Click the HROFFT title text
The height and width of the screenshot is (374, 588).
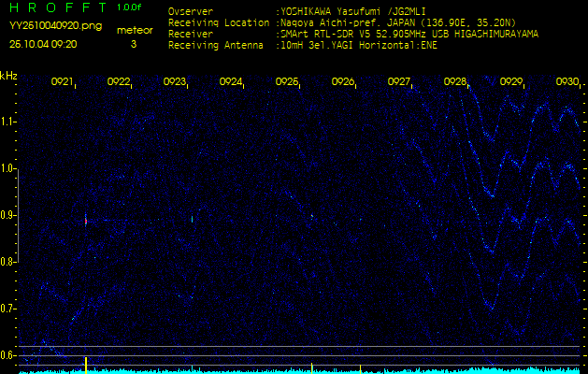click(x=53, y=9)
